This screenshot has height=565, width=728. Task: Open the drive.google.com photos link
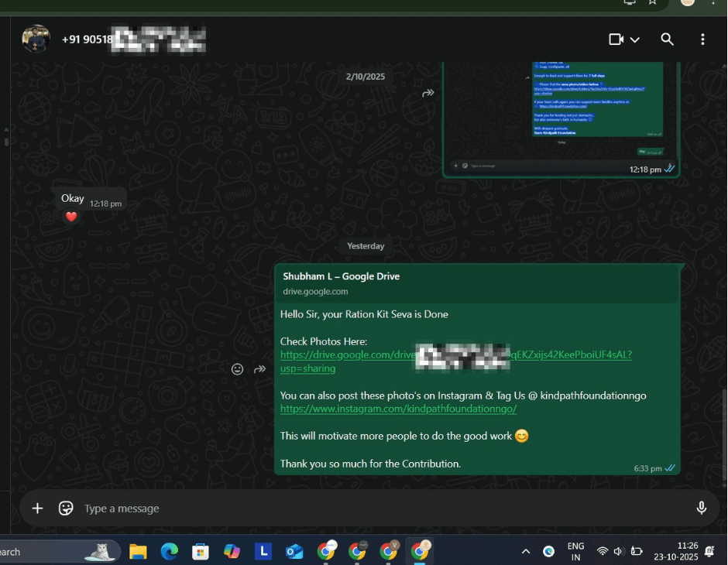[347, 355]
